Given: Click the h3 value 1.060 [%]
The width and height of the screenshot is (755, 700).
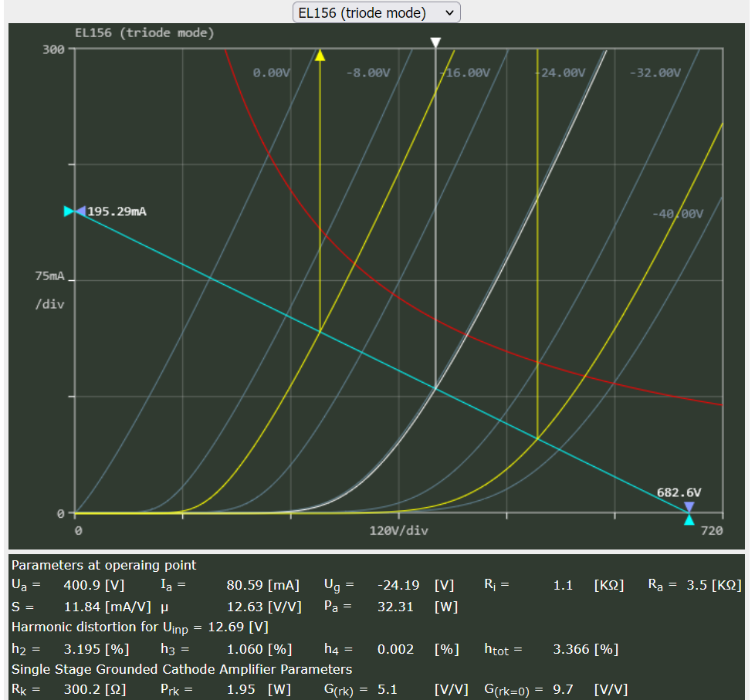Looking at the screenshot, I should 259,649.
